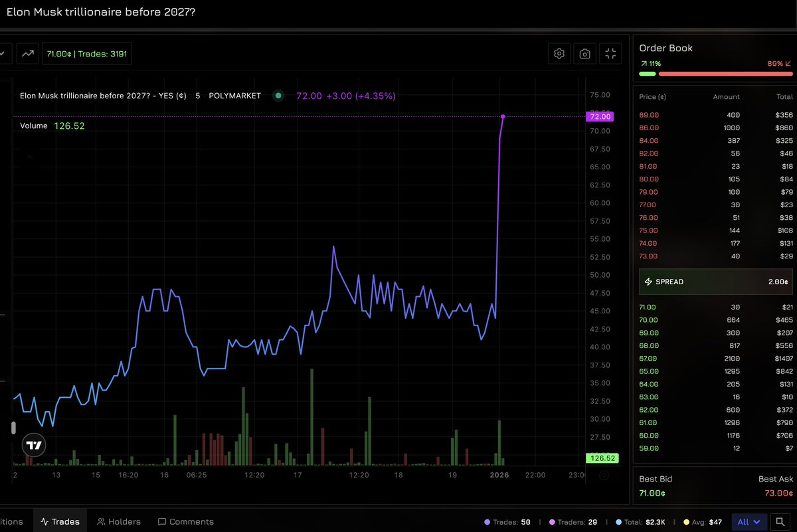797x532 pixels.
Task: Click green market status dot beside POLYMARKET
Action: [x=278, y=96]
